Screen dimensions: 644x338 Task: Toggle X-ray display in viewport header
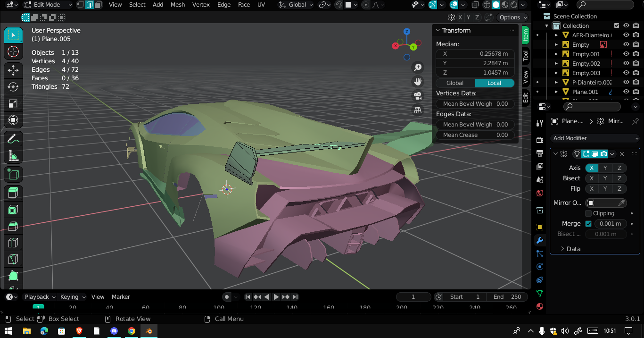pyautogui.click(x=475, y=5)
